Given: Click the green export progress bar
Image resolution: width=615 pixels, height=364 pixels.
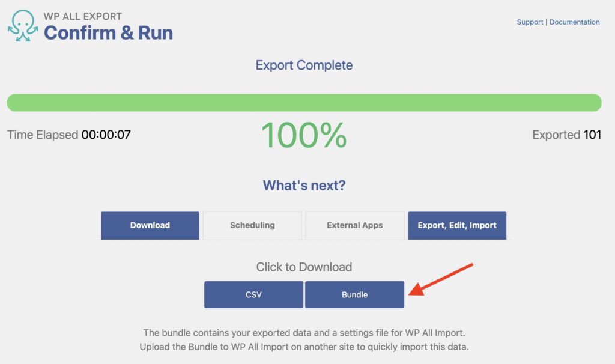Looking at the screenshot, I should tap(304, 103).
